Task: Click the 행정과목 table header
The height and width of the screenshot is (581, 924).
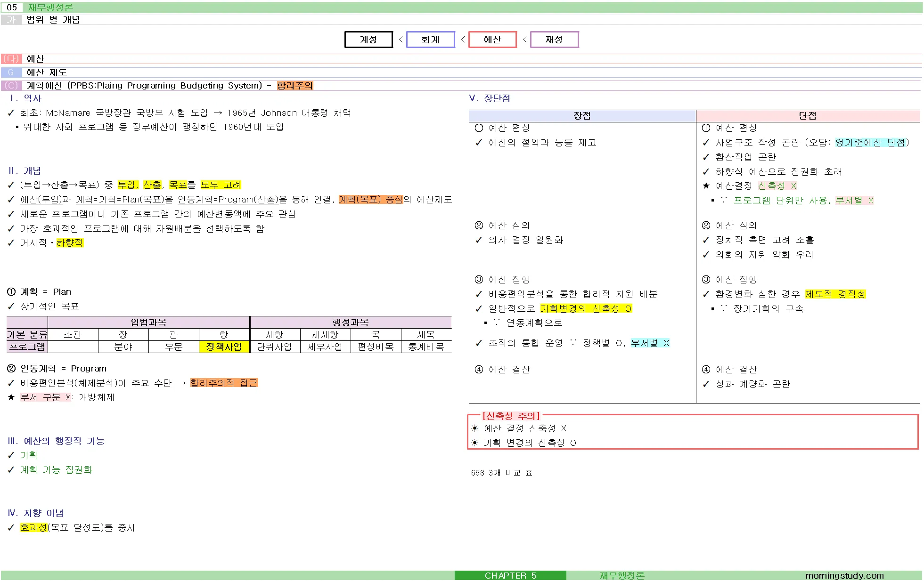Action: pos(351,323)
